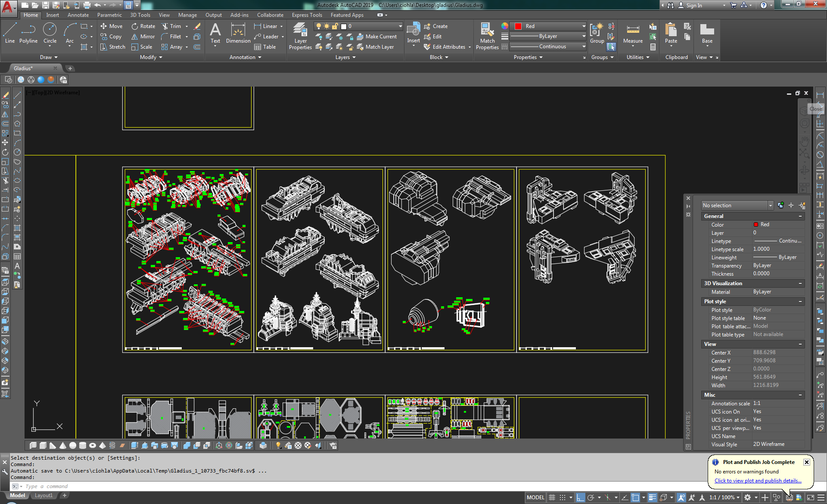Add a new drawing tab
This screenshot has width=827, height=504.
70,68
